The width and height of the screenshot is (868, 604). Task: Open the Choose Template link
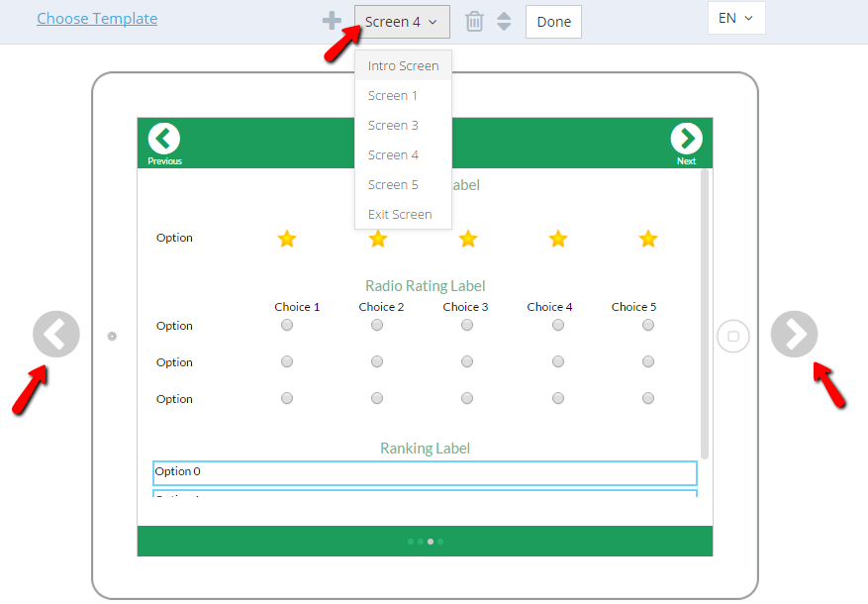coord(97,18)
